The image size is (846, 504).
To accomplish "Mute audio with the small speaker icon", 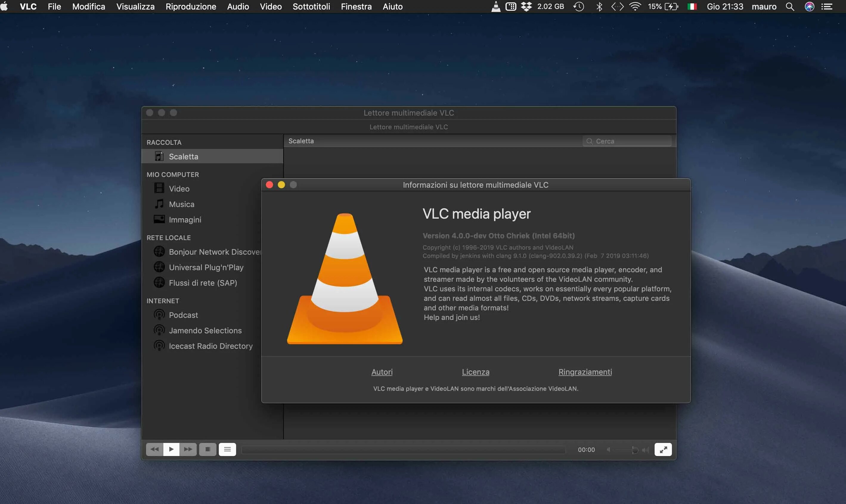I will click(608, 450).
